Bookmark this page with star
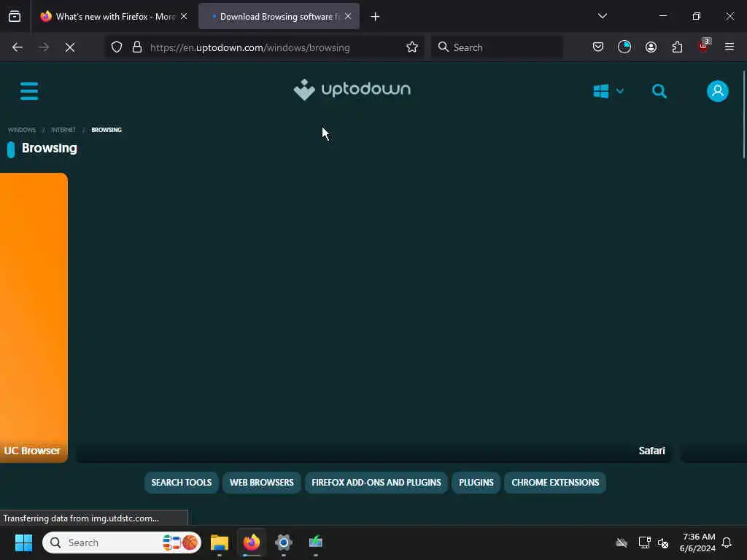 click(412, 47)
